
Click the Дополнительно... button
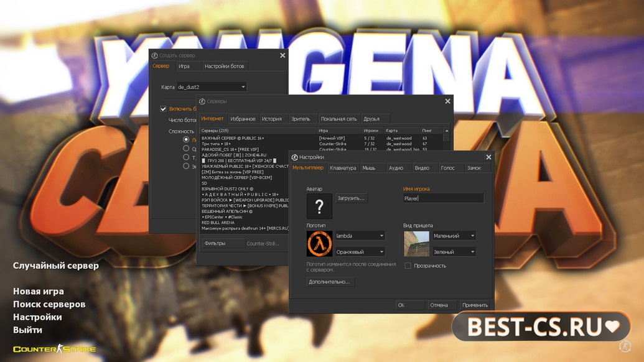[330, 282]
